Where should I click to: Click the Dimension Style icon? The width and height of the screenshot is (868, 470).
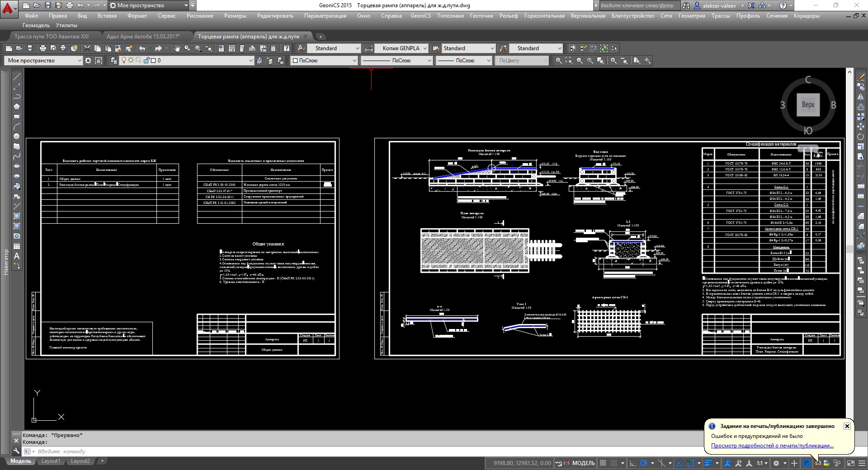[369, 48]
